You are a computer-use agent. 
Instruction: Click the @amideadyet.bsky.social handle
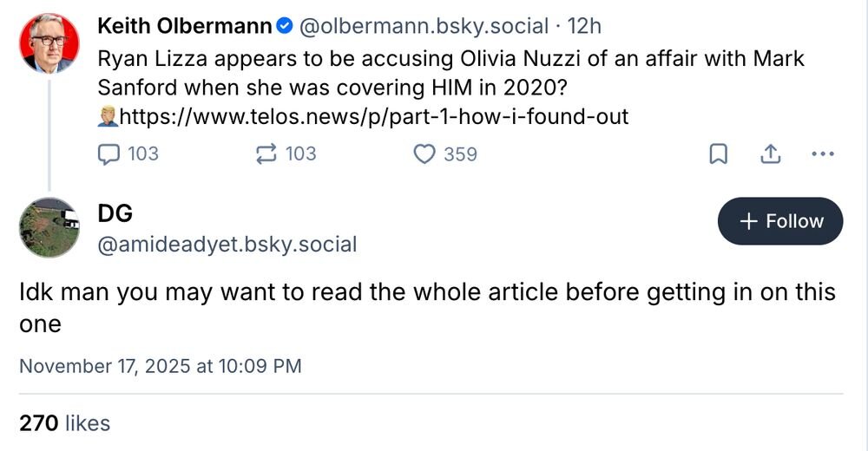[227, 245]
